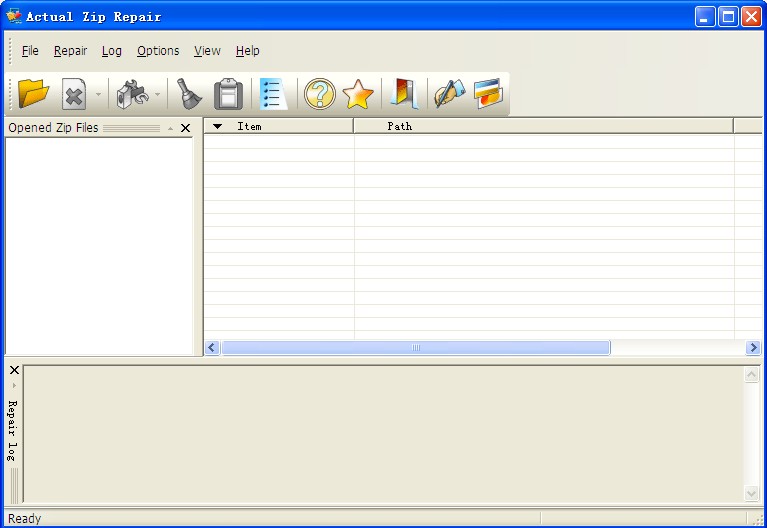Click the broom clear log icon
767x528 pixels.
(x=189, y=94)
